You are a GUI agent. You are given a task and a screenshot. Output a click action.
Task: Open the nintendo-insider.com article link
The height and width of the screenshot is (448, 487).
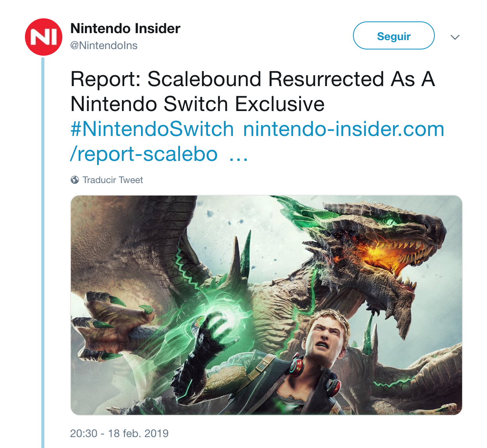click(x=344, y=129)
